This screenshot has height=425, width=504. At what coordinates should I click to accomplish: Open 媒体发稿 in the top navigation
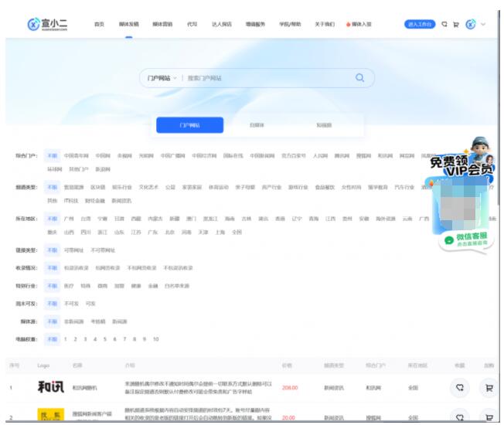tap(129, 24)
